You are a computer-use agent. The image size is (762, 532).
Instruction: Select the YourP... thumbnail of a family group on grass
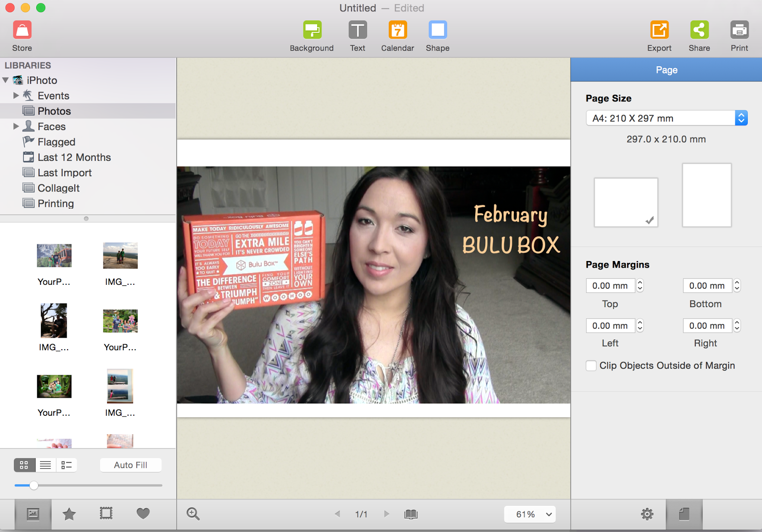click(120, 321)
